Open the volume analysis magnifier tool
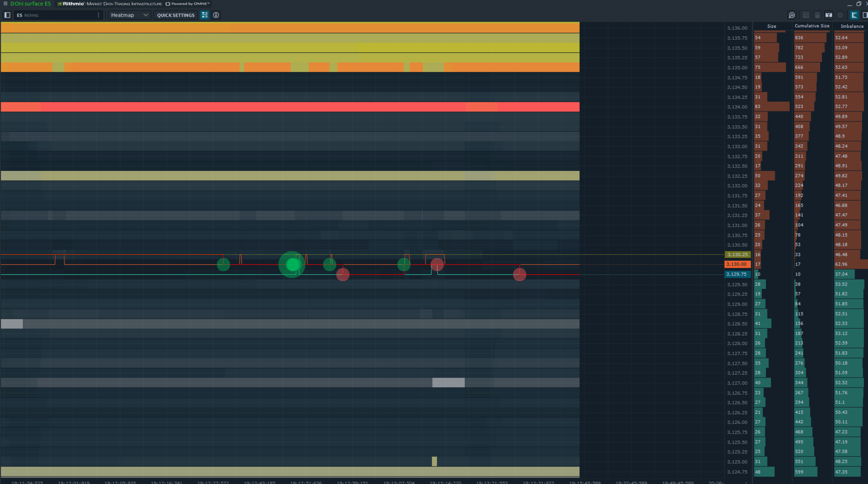The height and width of the screenshot is (484, 868). point(791,15)
